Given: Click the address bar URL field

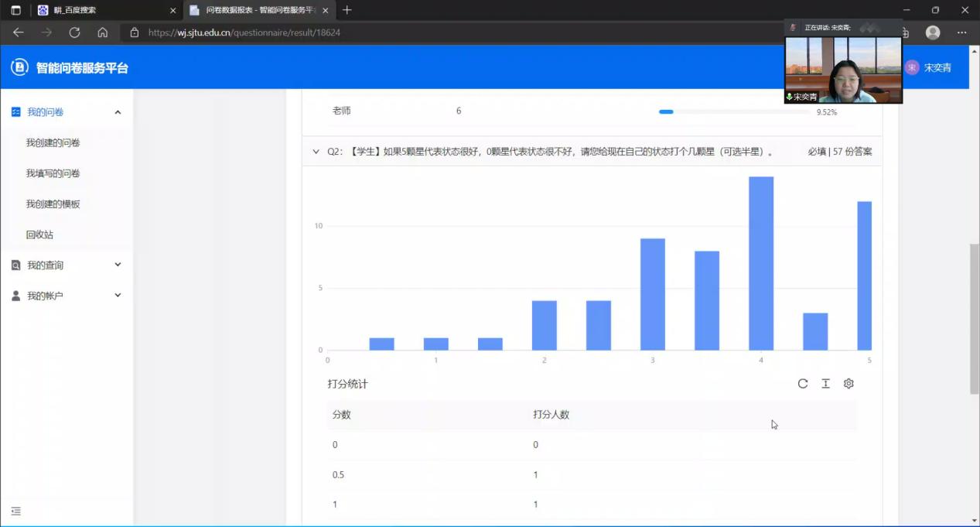Looking at the screenshot, I should [387, 33].
